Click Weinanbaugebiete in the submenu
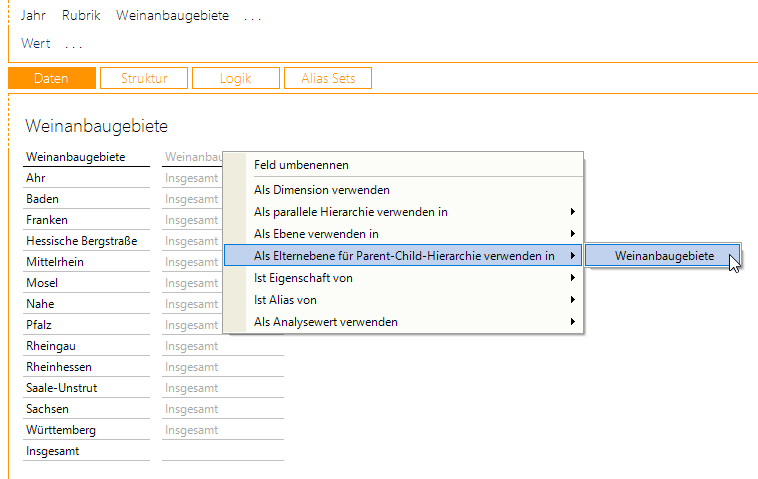The width and height of the screenshot is (758, 479). tap(663, 256)
